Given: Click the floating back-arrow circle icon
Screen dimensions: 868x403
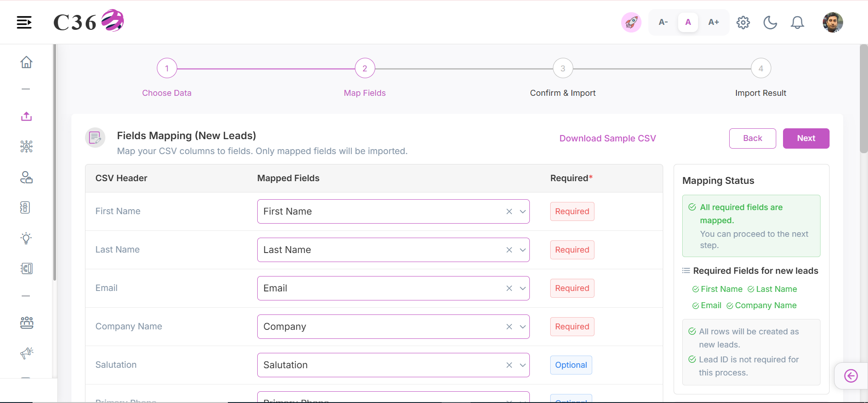Looking at the screenshot, I should point(851,376).
